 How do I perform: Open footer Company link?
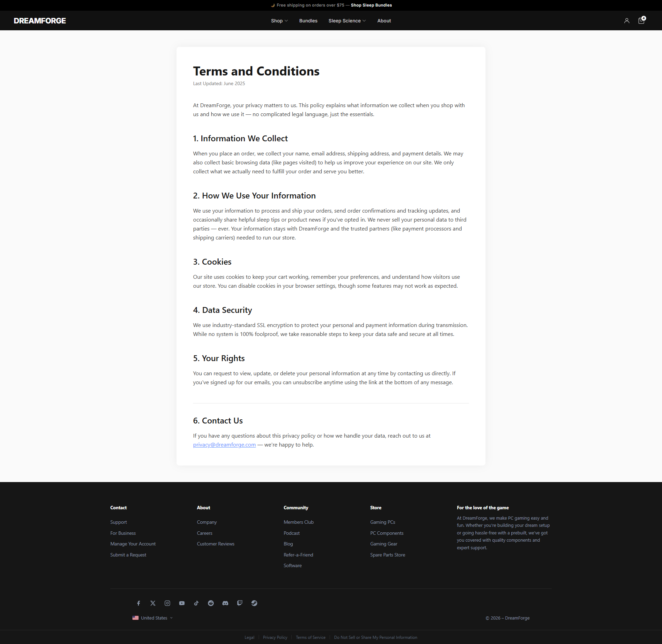click(207, 522)
